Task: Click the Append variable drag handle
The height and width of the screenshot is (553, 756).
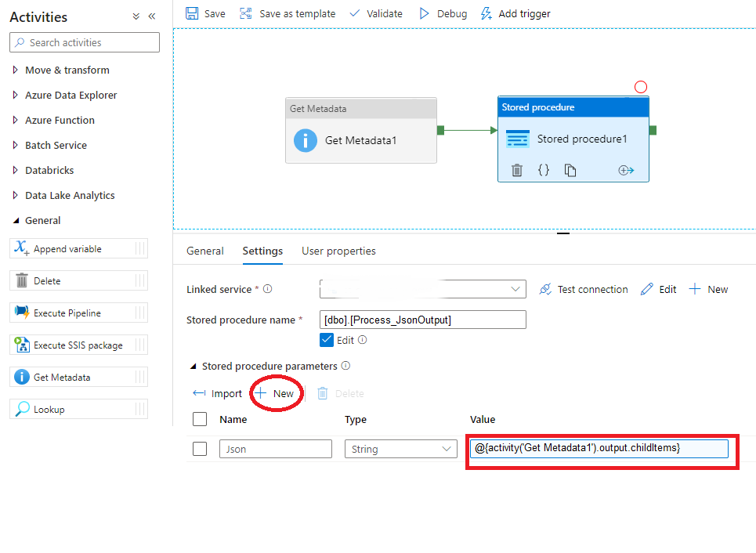Action: [140, 248]
